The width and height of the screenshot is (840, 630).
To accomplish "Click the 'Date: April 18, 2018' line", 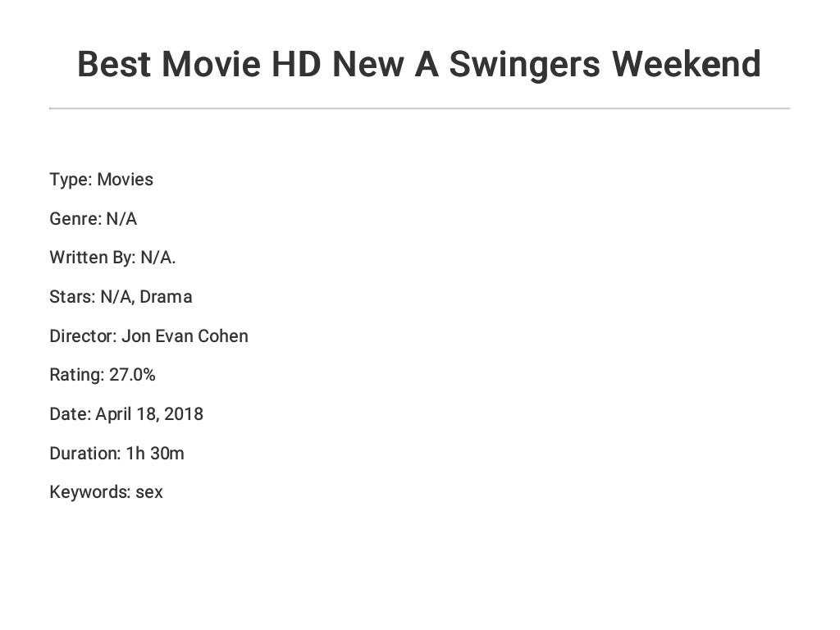I will [126, 414].
